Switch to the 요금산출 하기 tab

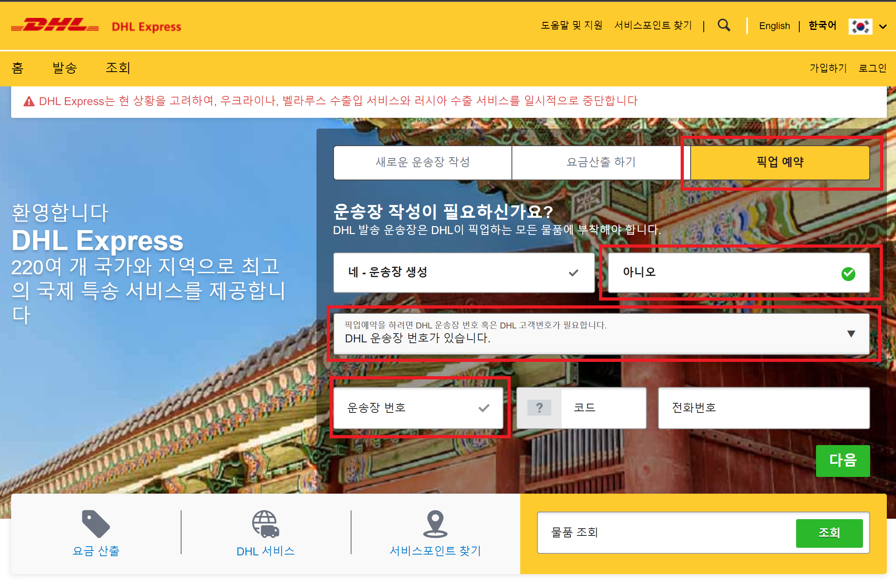tap(601, 162)
